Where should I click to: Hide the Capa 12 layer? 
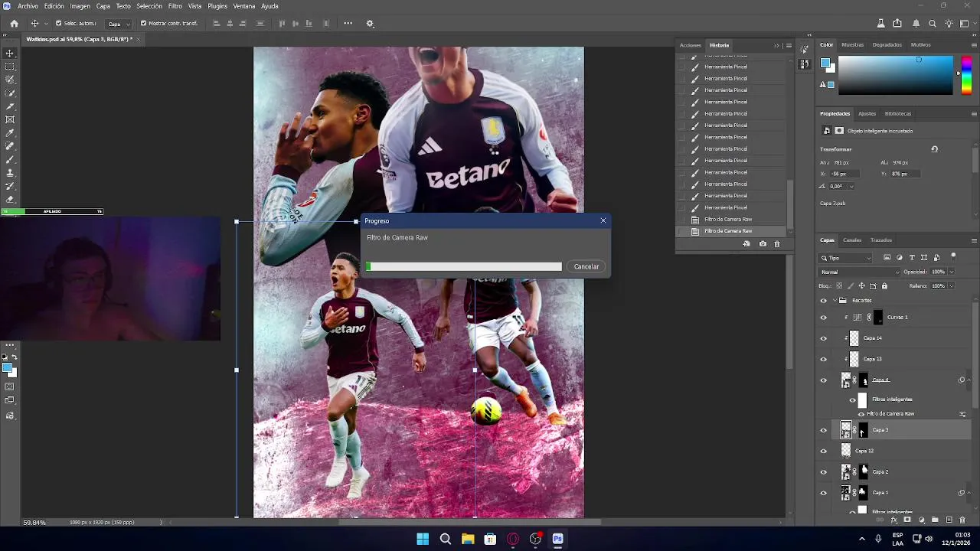click(x=824, y=451)
